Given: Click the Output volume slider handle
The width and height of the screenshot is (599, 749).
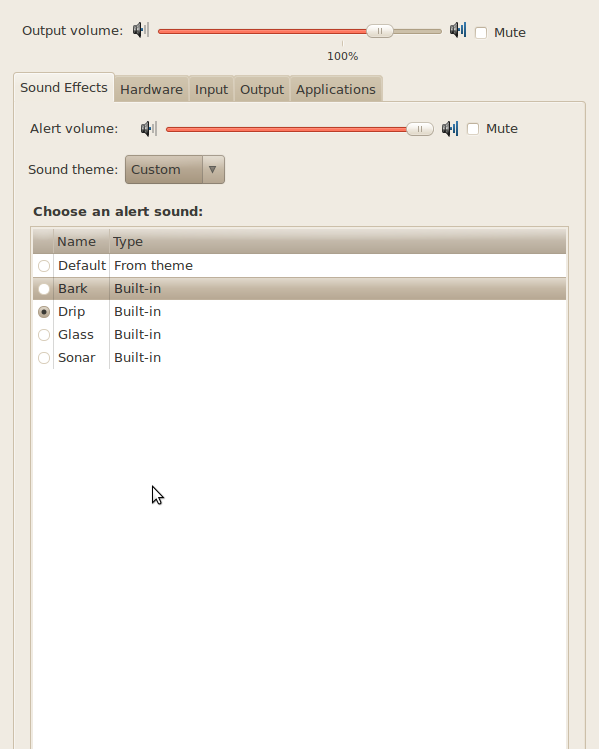Looking at the screenshot, I should (380, 31).
